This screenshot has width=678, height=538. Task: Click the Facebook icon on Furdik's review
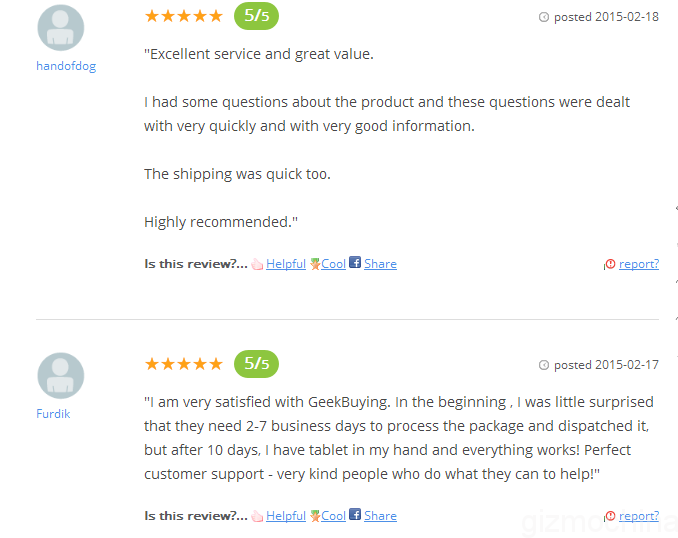[355, 515]
